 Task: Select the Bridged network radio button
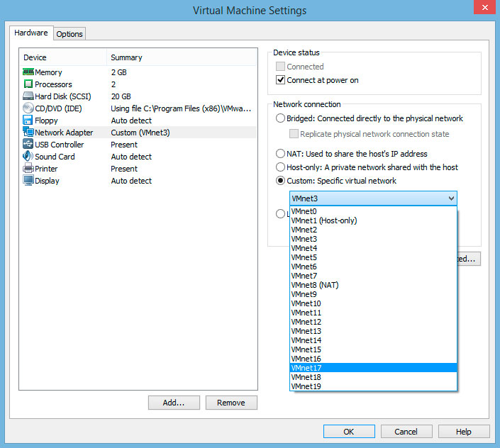(x=281, y=118)
